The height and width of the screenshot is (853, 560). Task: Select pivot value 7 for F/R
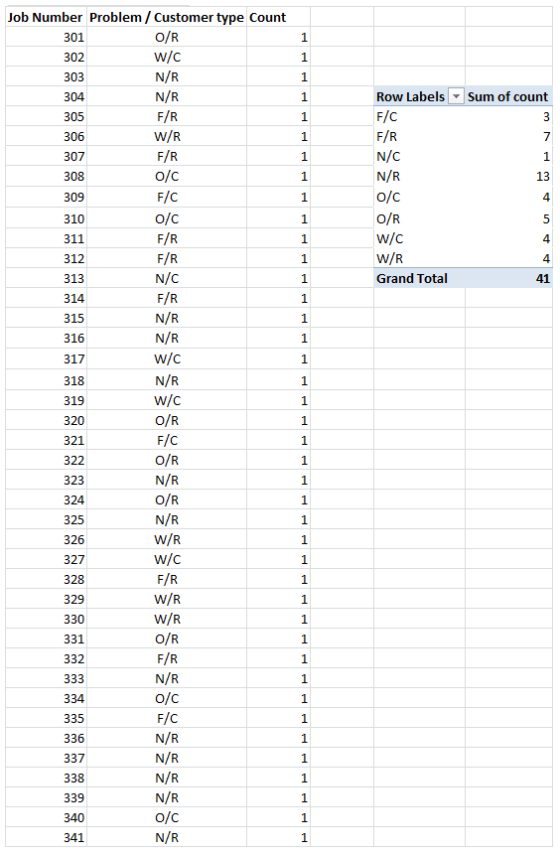pos(509,137)
